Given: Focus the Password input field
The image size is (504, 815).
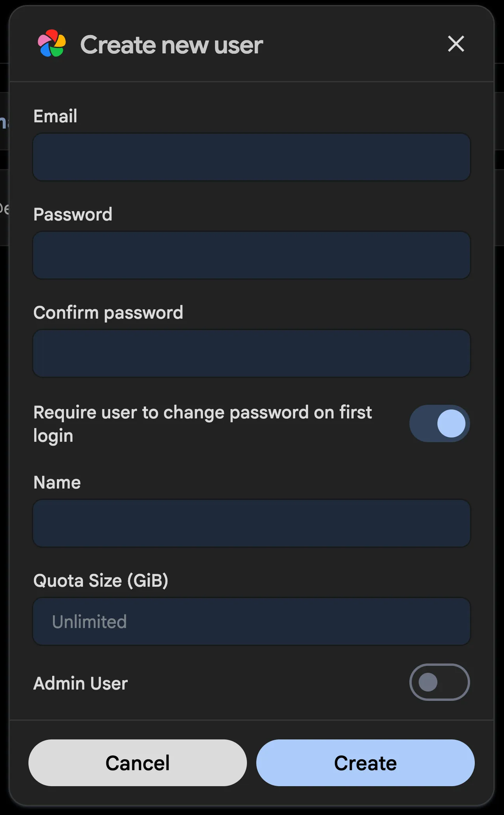Looking at the screenshot, I should pos(252,255).
